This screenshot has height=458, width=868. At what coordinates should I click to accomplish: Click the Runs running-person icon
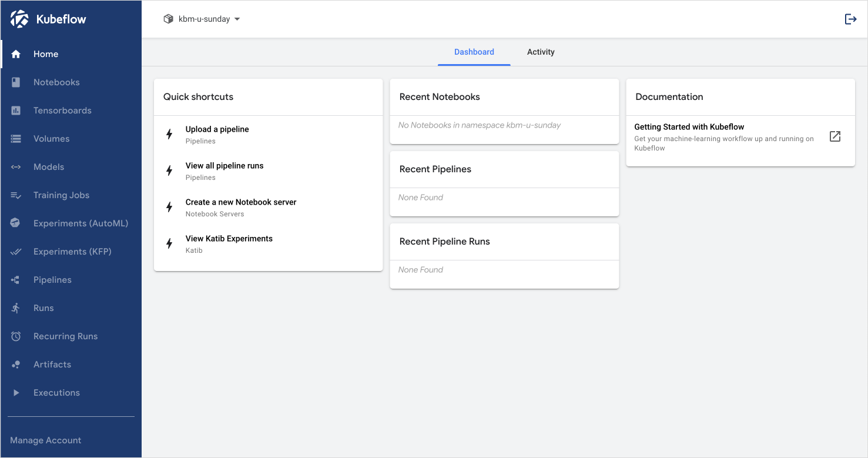pyautogui.click(x=16, y=308)
